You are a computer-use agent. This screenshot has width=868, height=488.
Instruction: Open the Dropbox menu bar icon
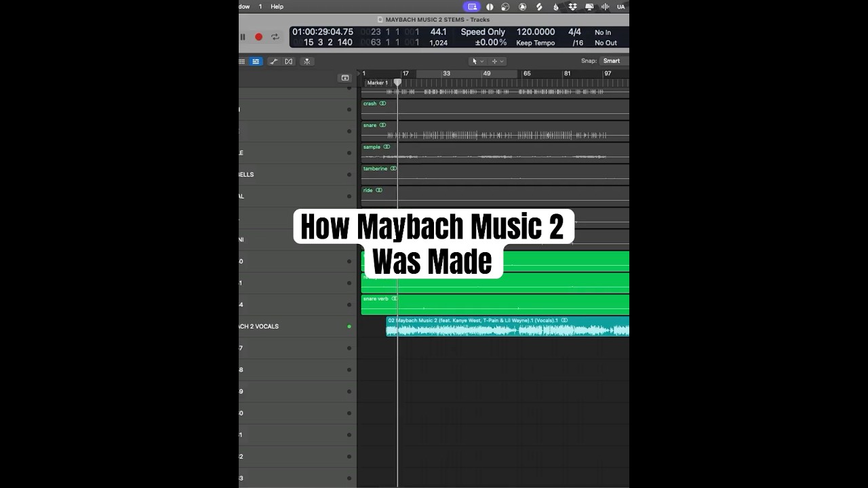pyautogui.click(x=572, y=7)
